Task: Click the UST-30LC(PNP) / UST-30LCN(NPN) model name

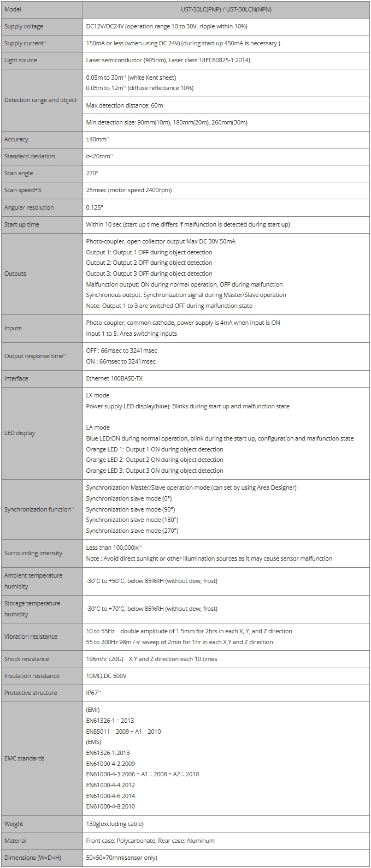Action: coord(226,9)
